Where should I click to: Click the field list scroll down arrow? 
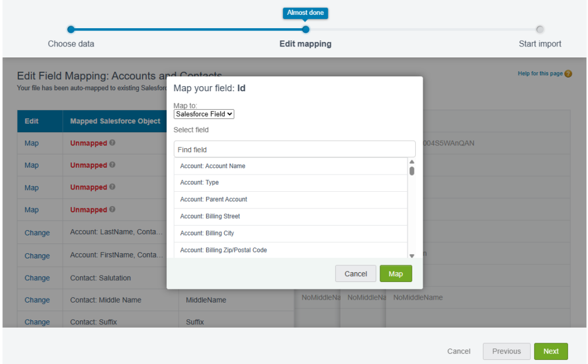(x=412, y=255)
